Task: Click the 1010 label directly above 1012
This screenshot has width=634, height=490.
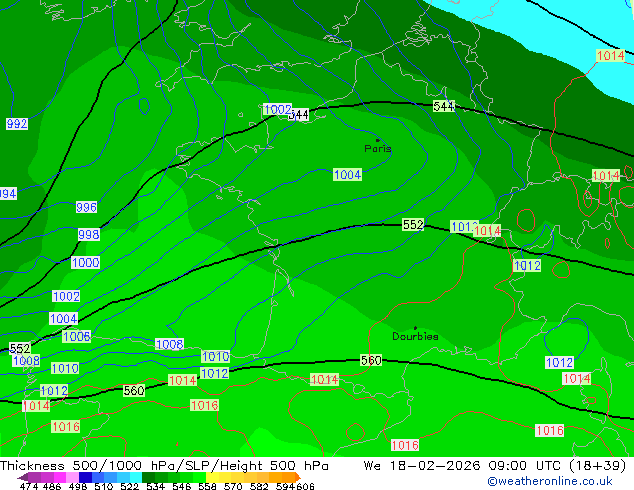Action: tap(216, 357)
